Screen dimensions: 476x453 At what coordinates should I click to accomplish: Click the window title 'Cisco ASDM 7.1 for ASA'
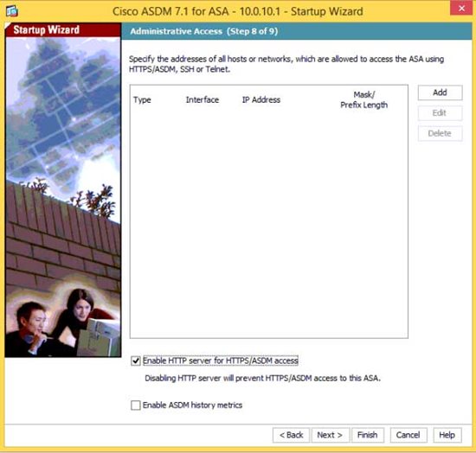click(238, 11)
